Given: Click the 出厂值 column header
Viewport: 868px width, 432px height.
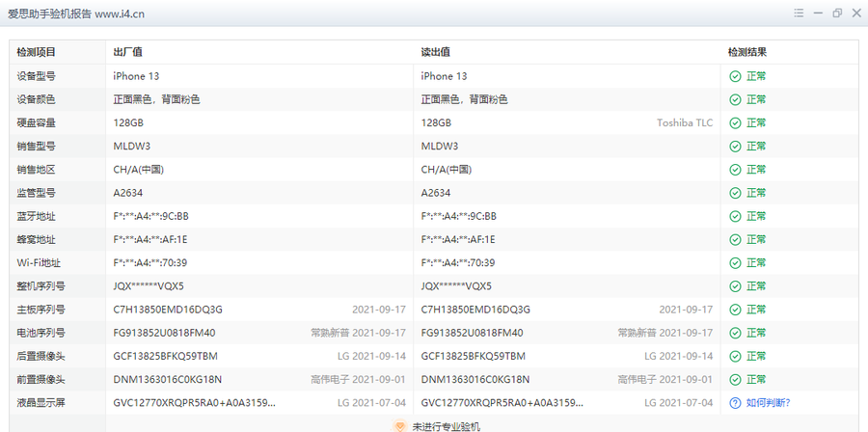Looking at the screenshot, I should point(128,52).
